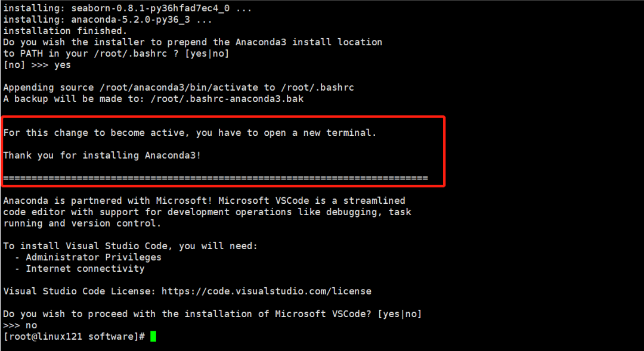Image resolution: width=644 pixels, height=351 pixels.
Task: Click the 'To install Visual Studio Code' line
Action: pyautogui.click(x=130, y=246)
